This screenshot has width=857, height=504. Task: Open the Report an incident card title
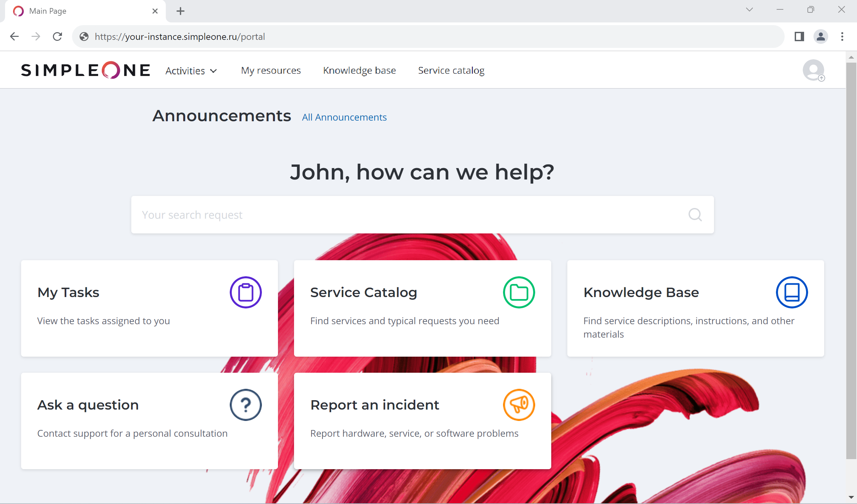click(x=374, y=405)
